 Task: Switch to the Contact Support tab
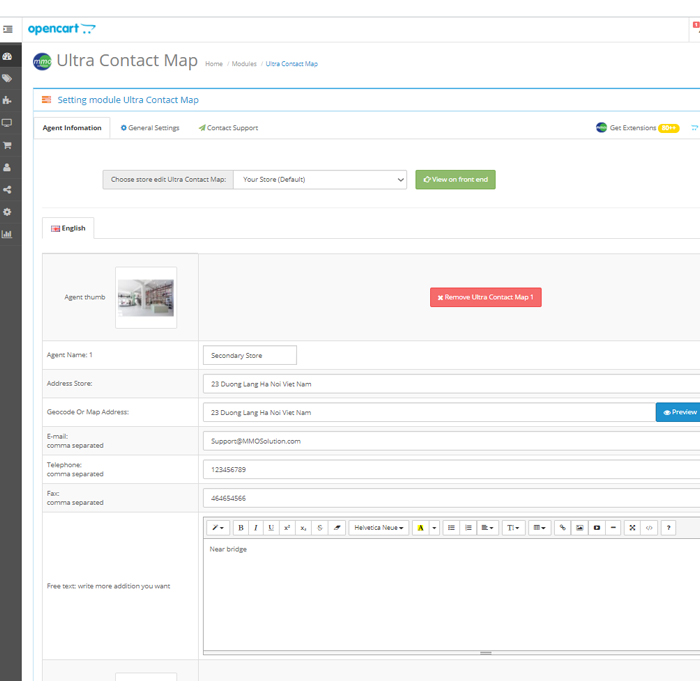point(229,128)
